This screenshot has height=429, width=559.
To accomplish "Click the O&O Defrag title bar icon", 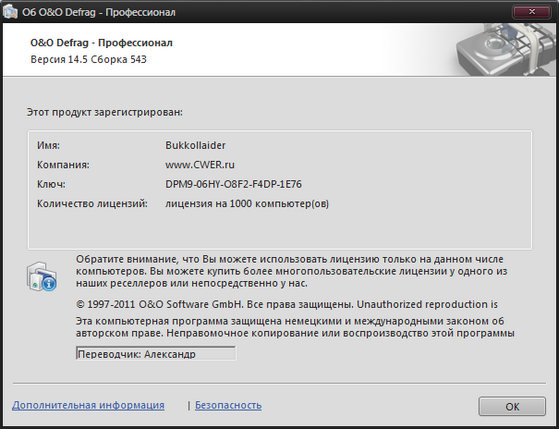I will (10, 12).
